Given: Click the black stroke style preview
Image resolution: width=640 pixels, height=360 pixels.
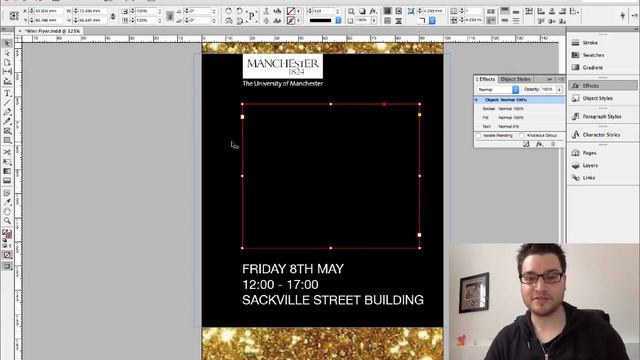Looking at the screenshot, I should (x=321, y=20).
